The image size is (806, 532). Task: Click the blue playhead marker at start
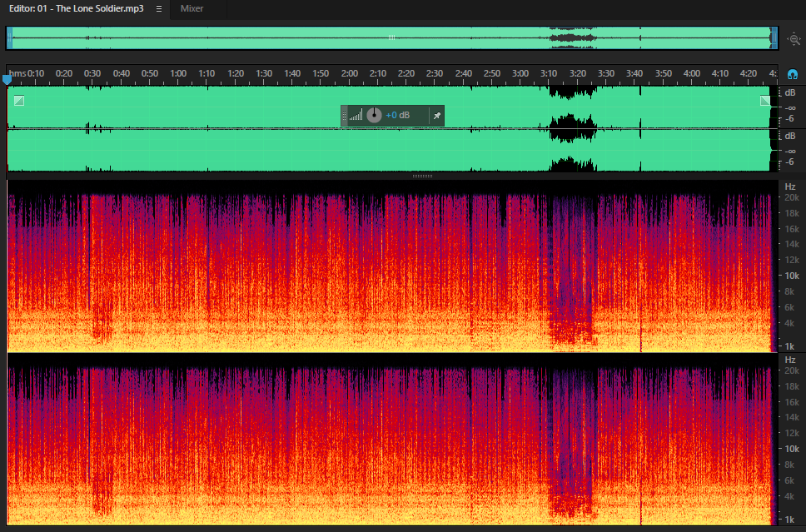pyautogui.click(x=7, y=79)
